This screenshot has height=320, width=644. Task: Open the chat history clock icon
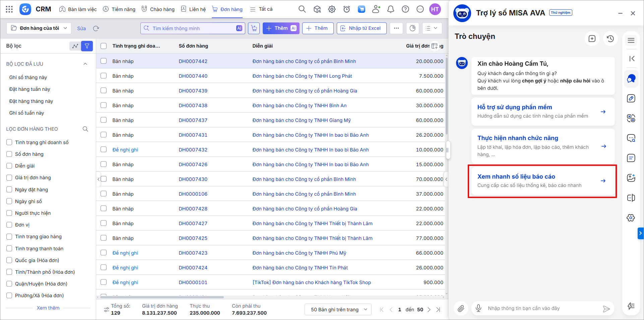point(610,39)
